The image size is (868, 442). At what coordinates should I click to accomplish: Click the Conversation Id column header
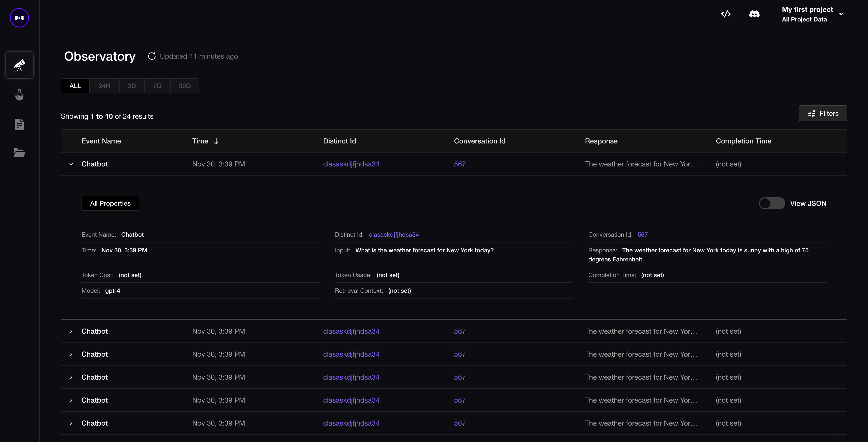coord(479,141)
